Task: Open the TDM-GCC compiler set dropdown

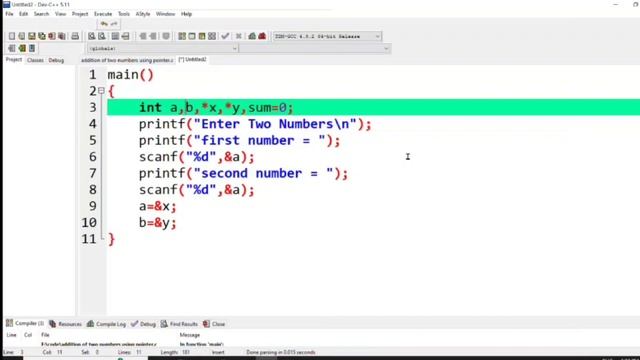Action: pos(327,36)
